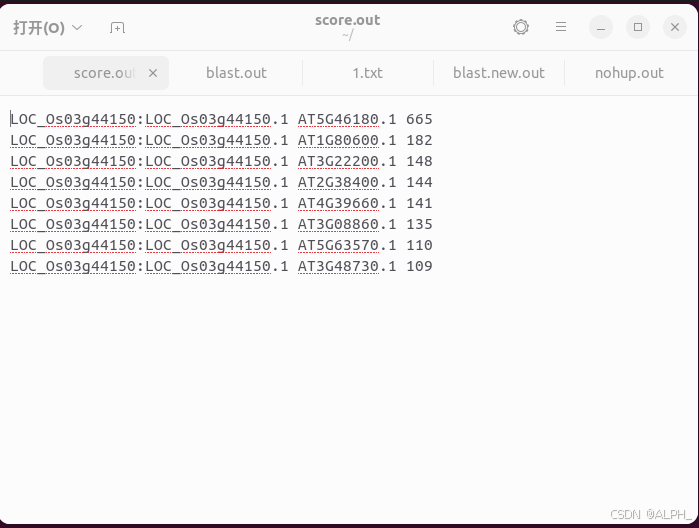The height and width of the screenshot is (528, 699).
Task: Click the text AT3G08860.1
Action: tap(347, 224)
